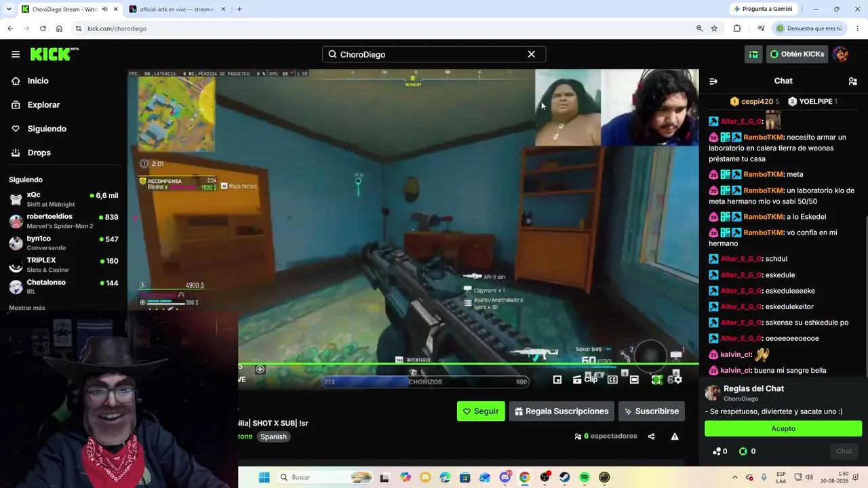This screenshot has height=488, width=868.
Task: Open the media controls icon
Action: click(x=761, y=28)
